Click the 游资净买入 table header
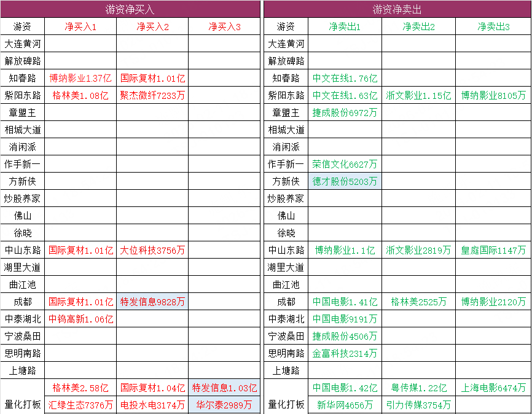Image resolution: width=532 pixels, height=414 pixels. click(130, 9)
